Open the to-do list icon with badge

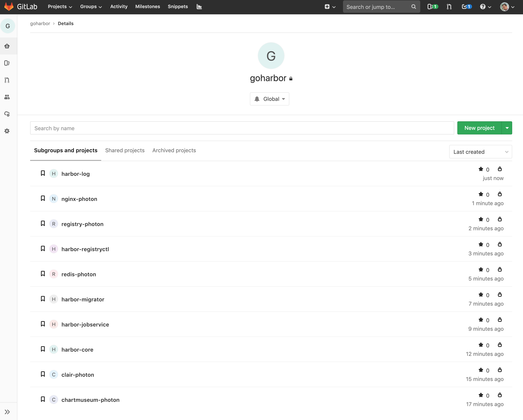(467, 7)
